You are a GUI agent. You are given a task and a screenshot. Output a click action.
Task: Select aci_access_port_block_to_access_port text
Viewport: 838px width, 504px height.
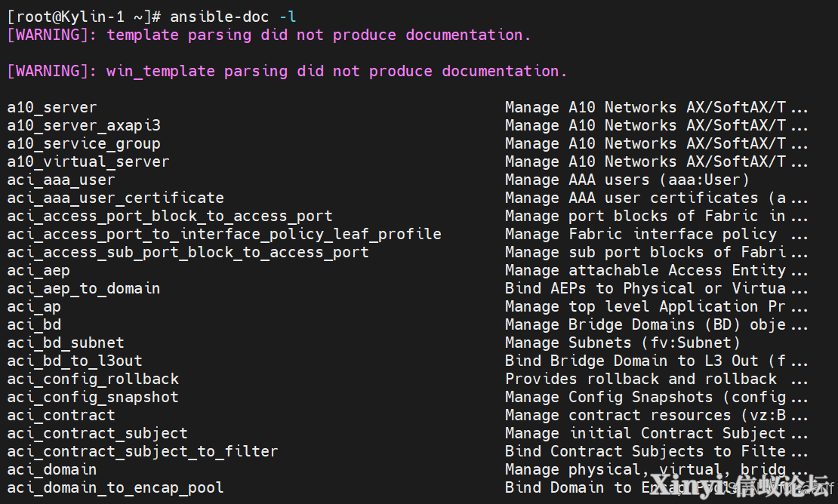(170, 217)
